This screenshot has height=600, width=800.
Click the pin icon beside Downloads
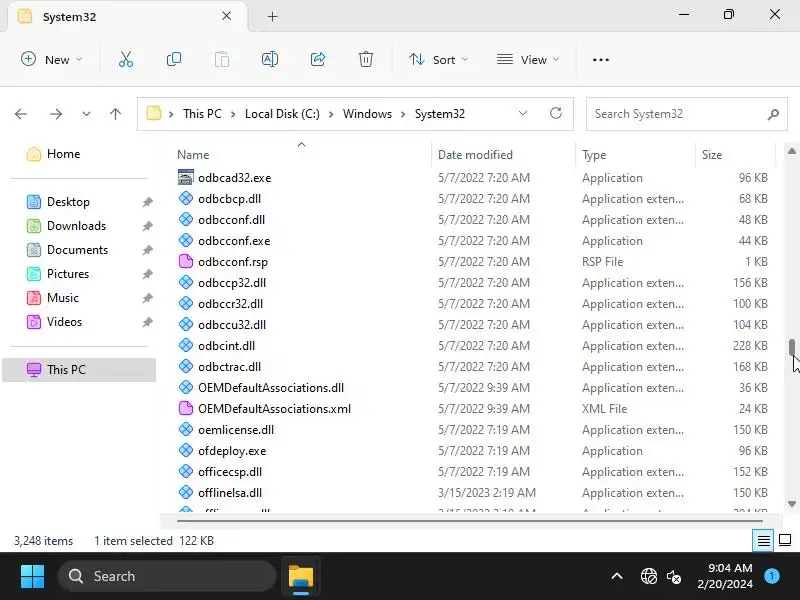(x=147, y=226)
